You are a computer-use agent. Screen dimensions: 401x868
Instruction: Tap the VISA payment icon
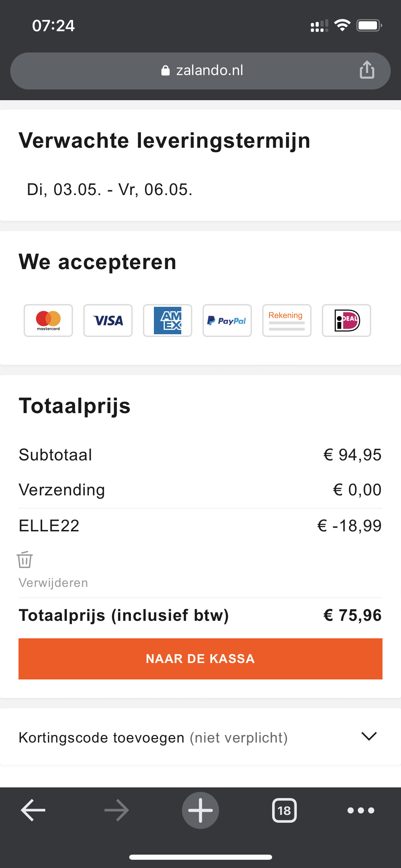[108, 321]
